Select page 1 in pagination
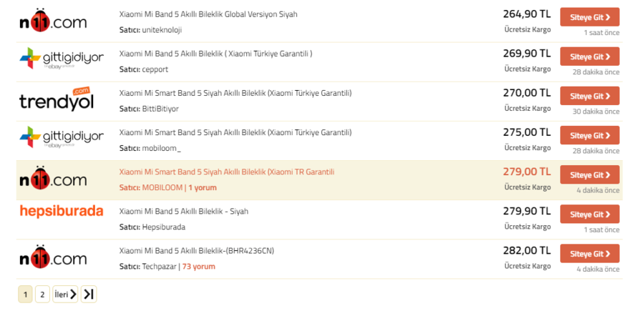Image resolution: width=644 pixels, height=311 pixels. pyautogui.click(x=25, y=294)
